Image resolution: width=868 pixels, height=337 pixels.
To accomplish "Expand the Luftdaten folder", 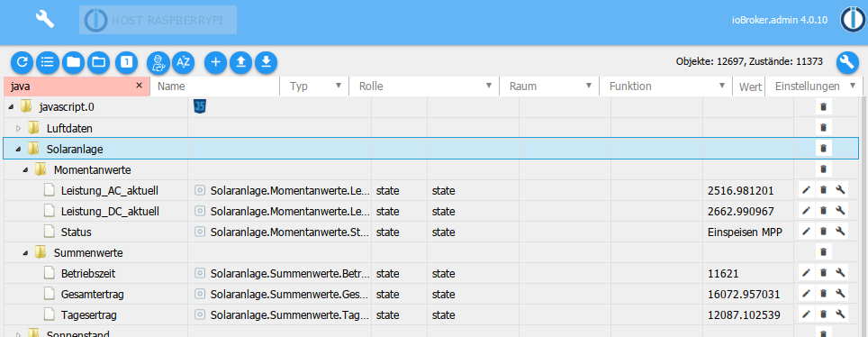I will point(18,129).
